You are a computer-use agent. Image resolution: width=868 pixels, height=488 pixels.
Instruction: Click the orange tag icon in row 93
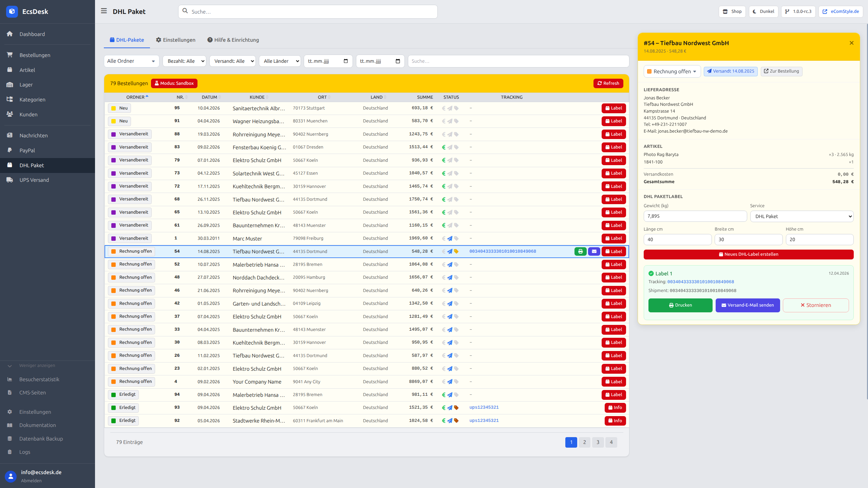click(x=456, y=408)
